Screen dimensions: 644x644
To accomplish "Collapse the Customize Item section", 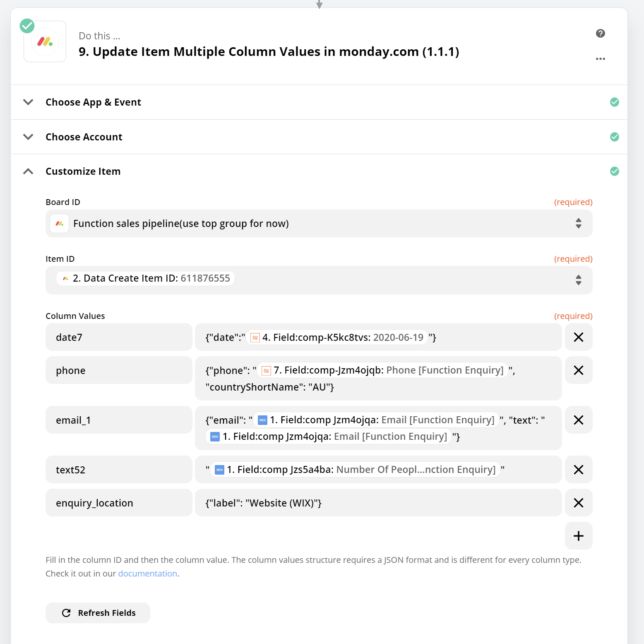I will pyautogui.click(x=28, y=171).
